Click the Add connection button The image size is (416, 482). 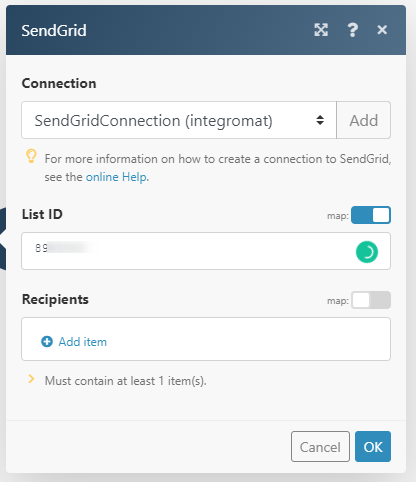click(x=364, y=120)
